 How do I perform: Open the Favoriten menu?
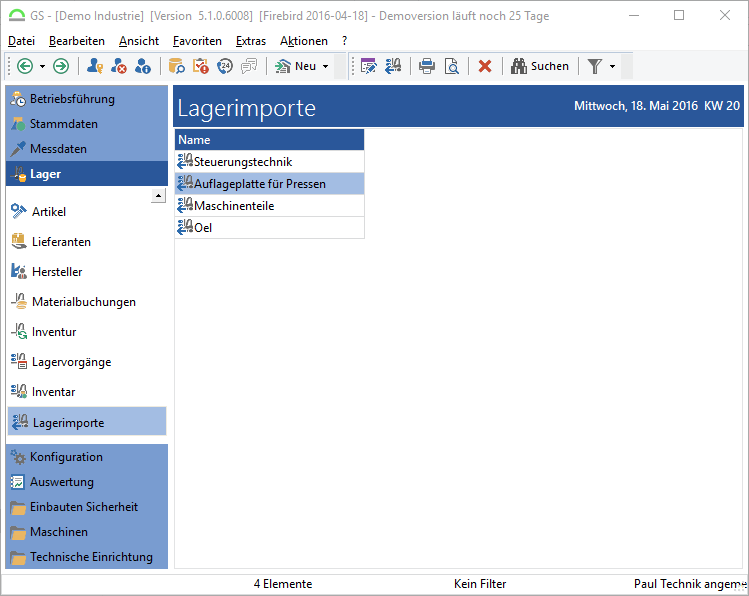tap(197, 41)
